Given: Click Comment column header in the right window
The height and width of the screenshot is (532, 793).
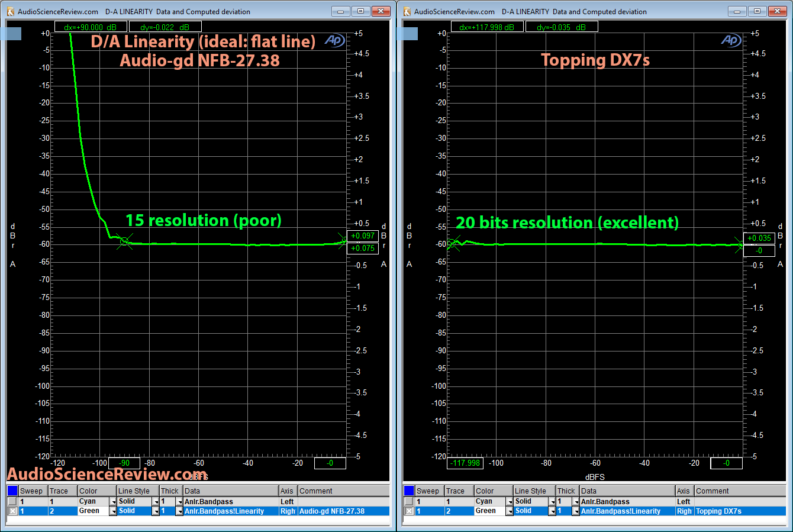Looking at the screenshot, I should (740, 491).
